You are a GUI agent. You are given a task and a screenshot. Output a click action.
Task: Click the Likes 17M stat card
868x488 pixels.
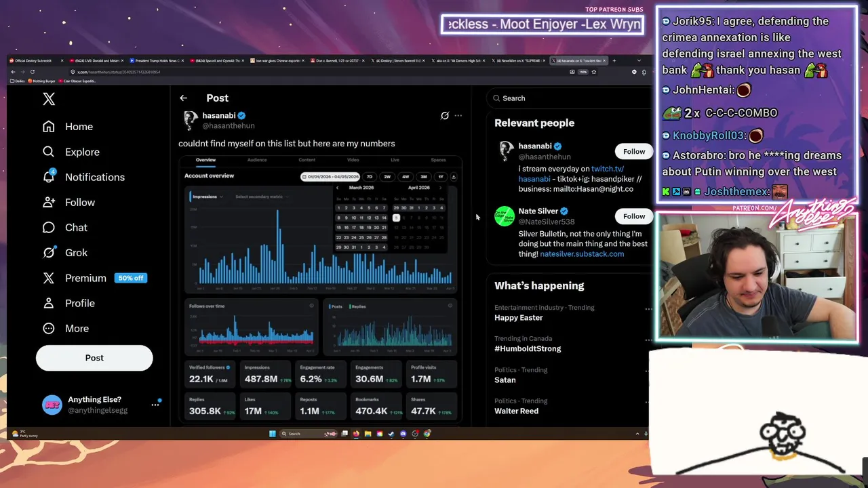click(266, 407)
